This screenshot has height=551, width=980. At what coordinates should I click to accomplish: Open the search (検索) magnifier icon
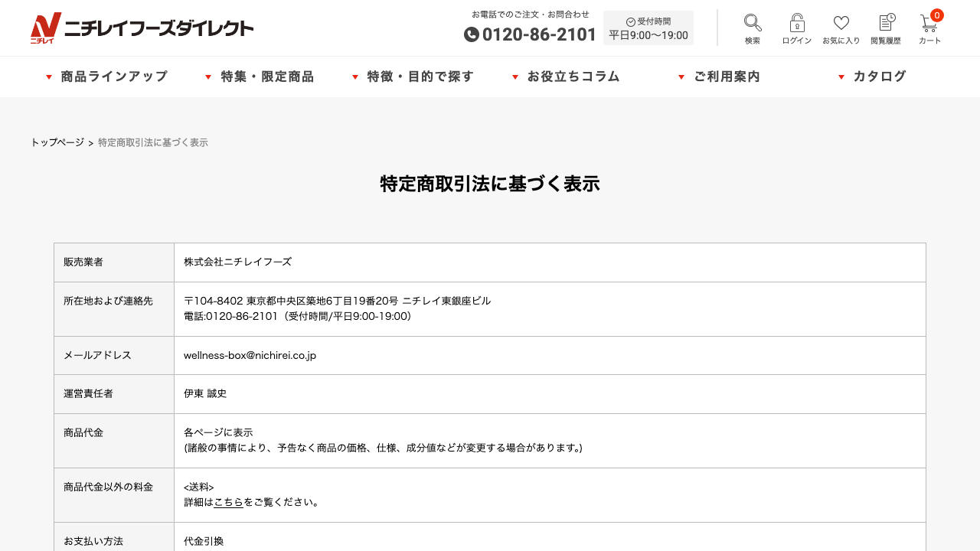[x=753, y=23]
